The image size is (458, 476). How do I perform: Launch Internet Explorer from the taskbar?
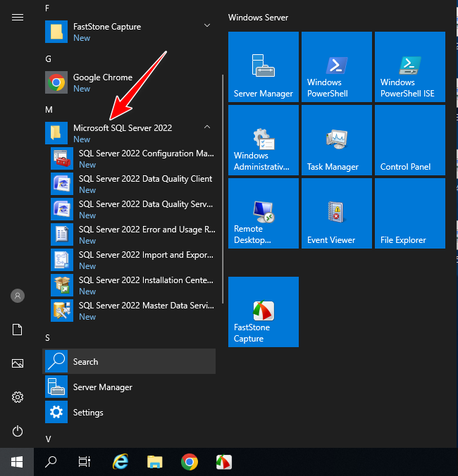(x=120, y=462)
